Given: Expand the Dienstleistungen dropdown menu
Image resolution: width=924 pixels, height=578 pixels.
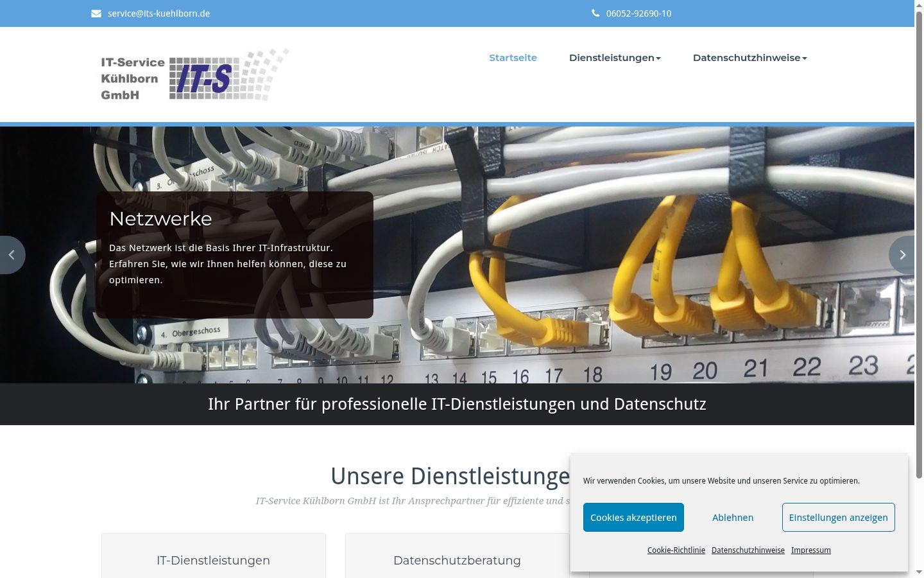Looking at the screenshot, I should [615, 58].
